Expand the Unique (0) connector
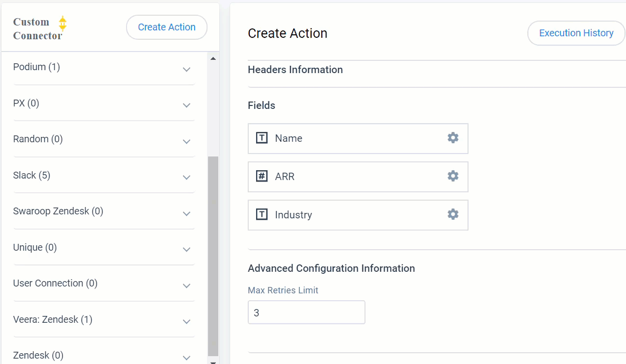This screenshot has height=364, width=626. click(x=186, y=250)
